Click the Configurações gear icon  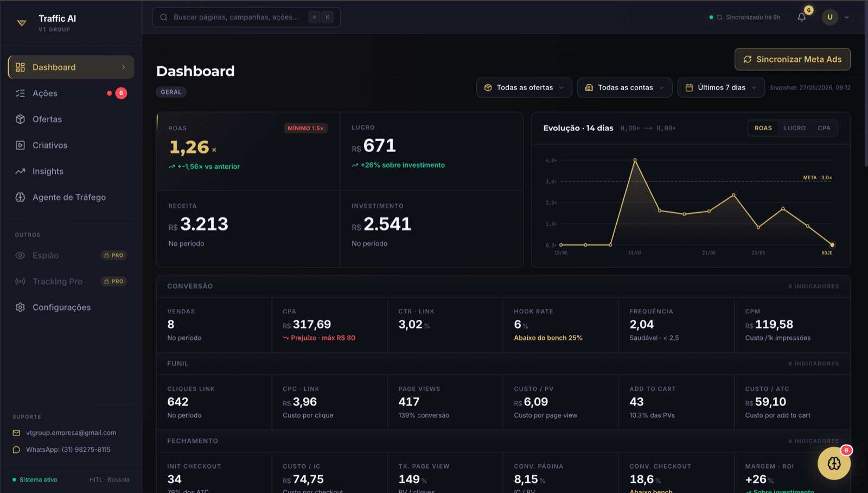[20, 308]
